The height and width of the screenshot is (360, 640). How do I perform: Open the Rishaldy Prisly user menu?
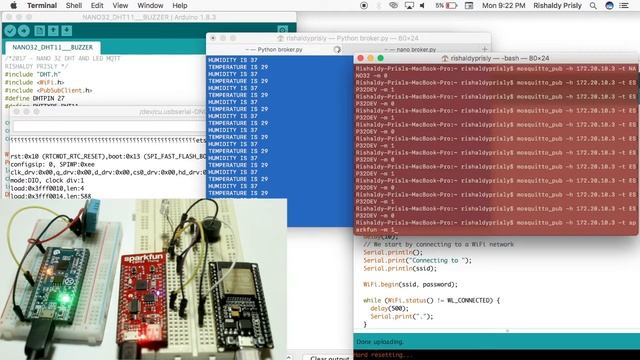(557, 6)
